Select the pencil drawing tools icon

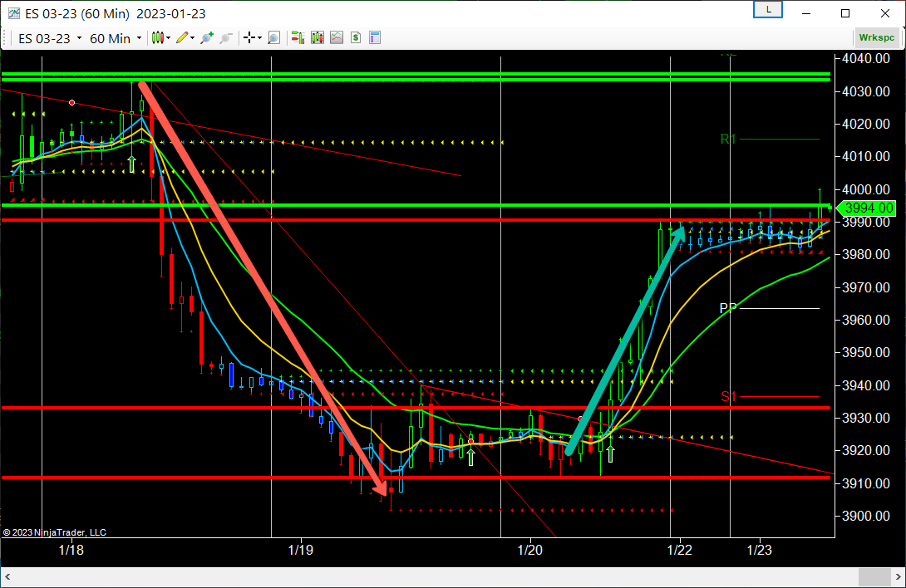coord(182,38)
